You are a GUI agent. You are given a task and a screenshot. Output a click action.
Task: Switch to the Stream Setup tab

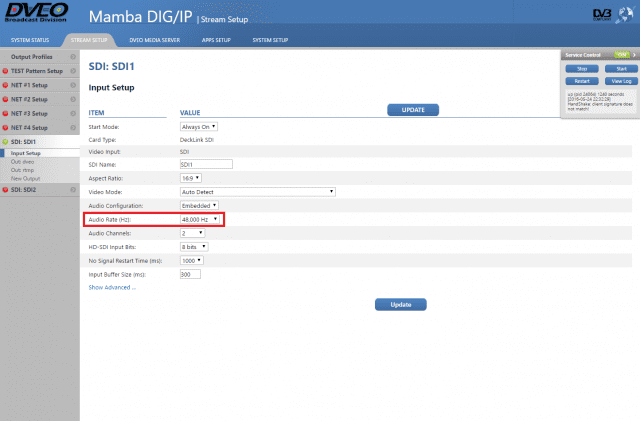pyautogui.click(x=89, y=40)
